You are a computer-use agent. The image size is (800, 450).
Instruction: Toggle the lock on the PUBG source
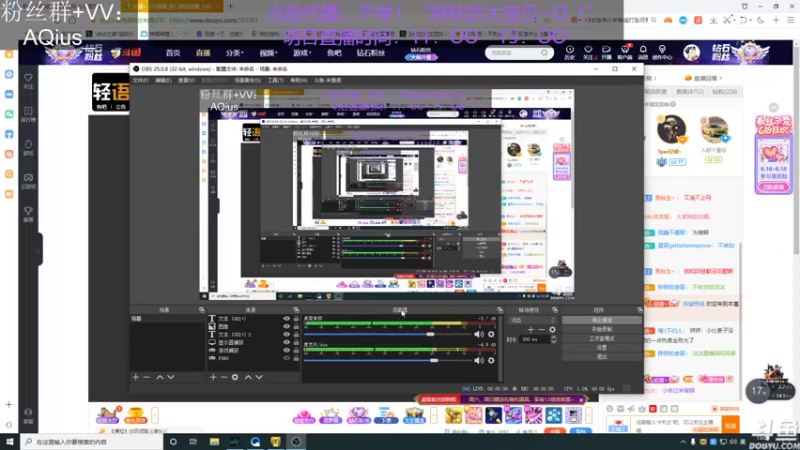click(x=296, y=358)
